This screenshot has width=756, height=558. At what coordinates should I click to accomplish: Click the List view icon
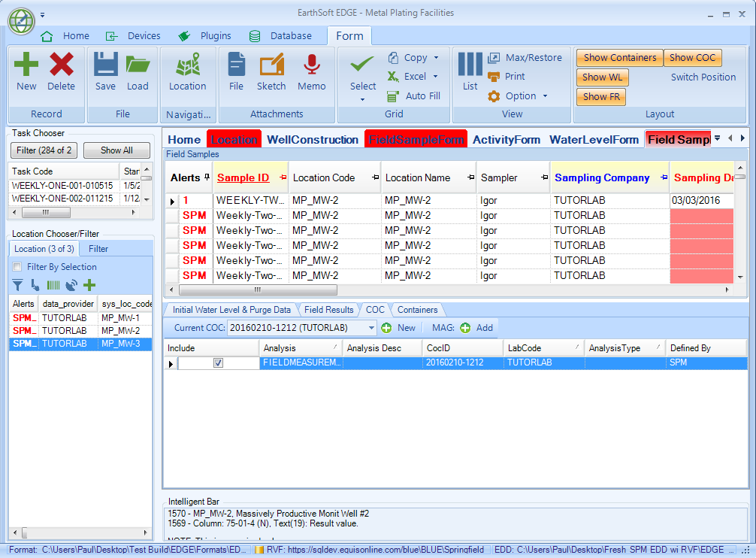click(x=470, y=65)
